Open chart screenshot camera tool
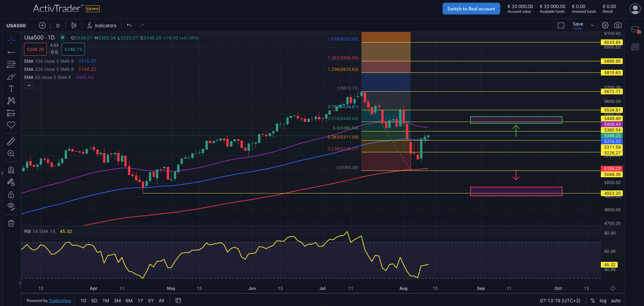The width and height of the screenshot is (644, 306). tap(618, 25)
